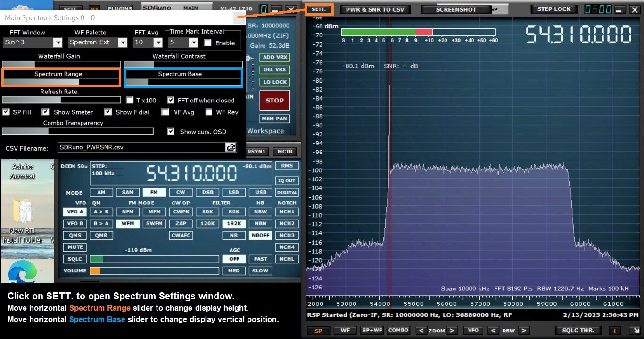This screenshot has height=339, width=644.
Task: Click the CSV Filename input field
Action: tap(141, 147)
